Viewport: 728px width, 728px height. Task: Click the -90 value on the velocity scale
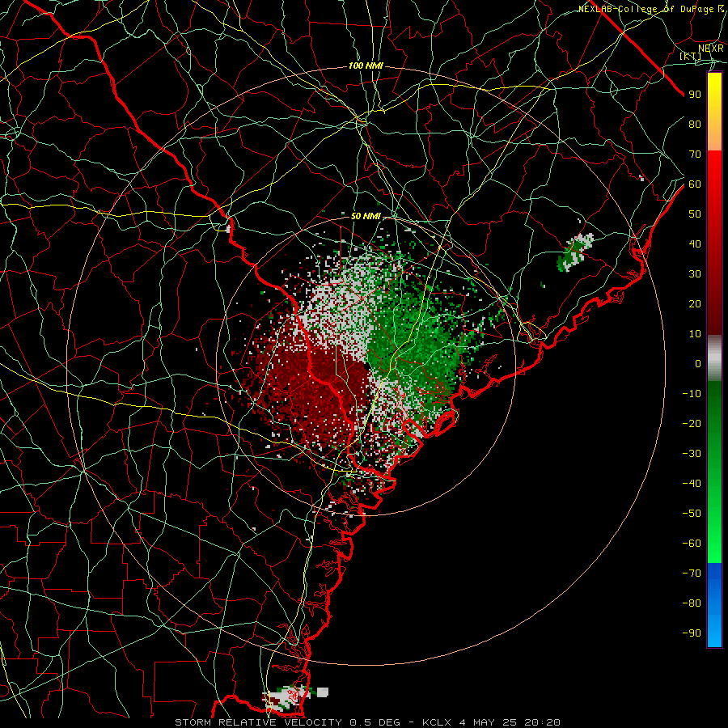[x=692, y=633]
